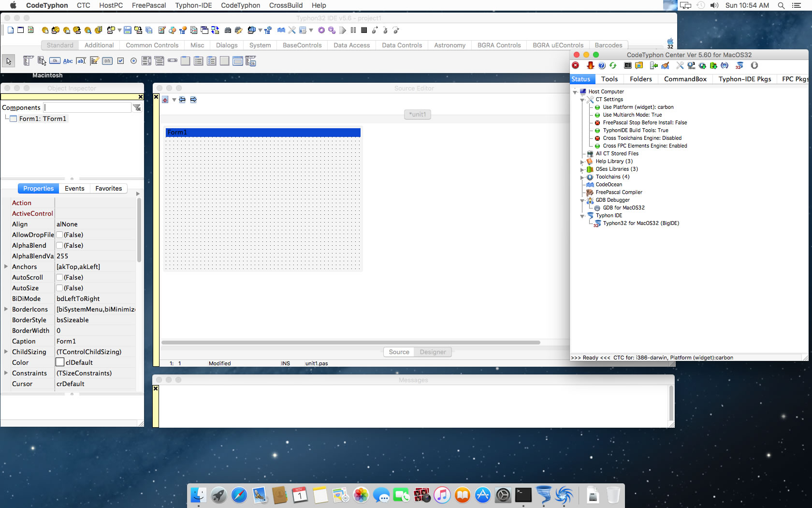Open the Favorites tab in Object Inspector
The height and width of the screenshot is (508, 812).
(x=109, y=188)
